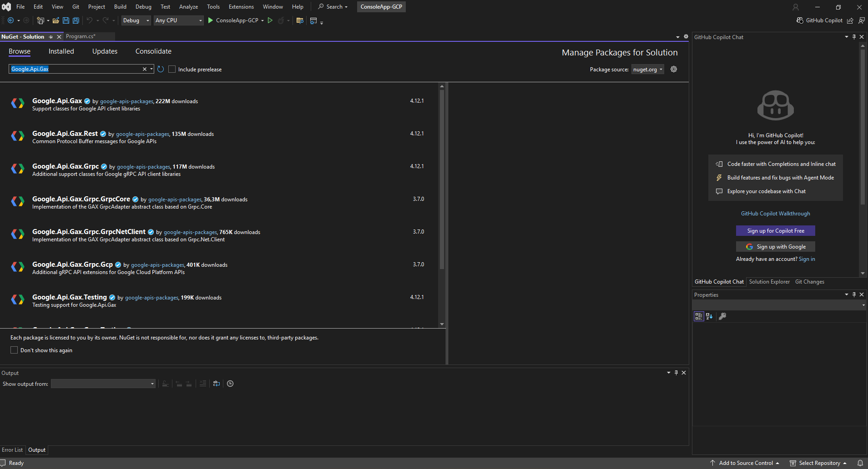868x469 pixels.
Task: Click the Save All toolbar icon
Action: (x=76, y=20)
